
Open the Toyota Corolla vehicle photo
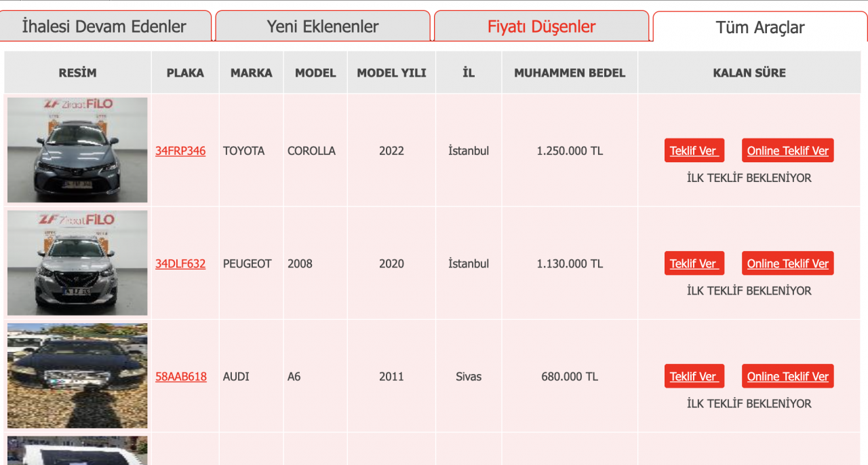tap(77, 150)
